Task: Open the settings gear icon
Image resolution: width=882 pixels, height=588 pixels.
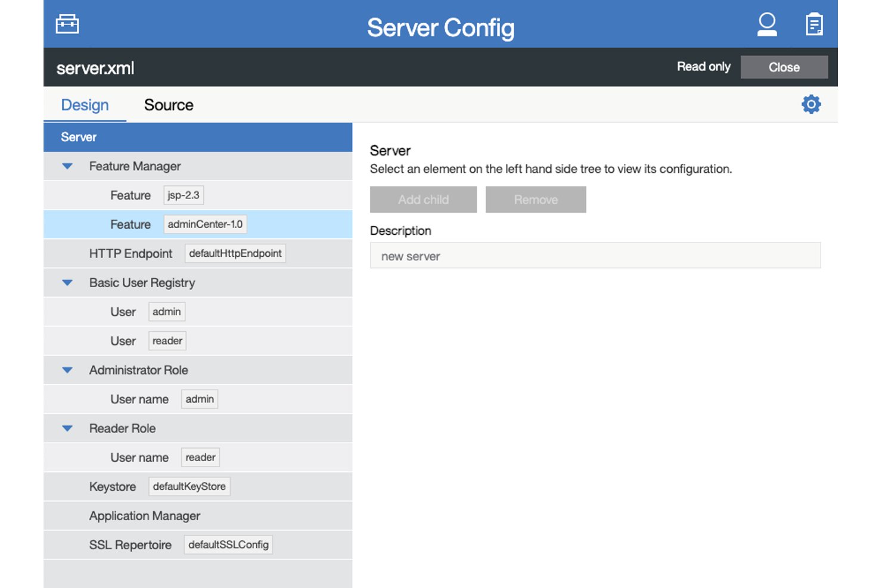Action: pyautogui.click(x=811, y=104)
